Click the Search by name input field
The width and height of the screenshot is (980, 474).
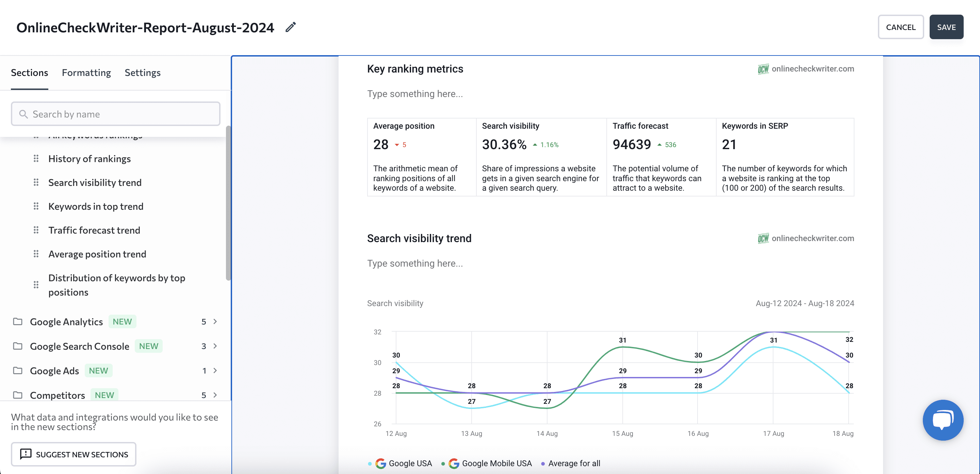pyautogui.click(x=115, y=113)
